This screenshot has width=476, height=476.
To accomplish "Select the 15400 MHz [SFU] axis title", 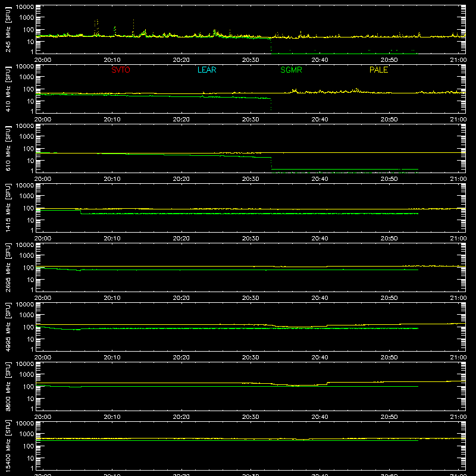I will tap(8, 446).
